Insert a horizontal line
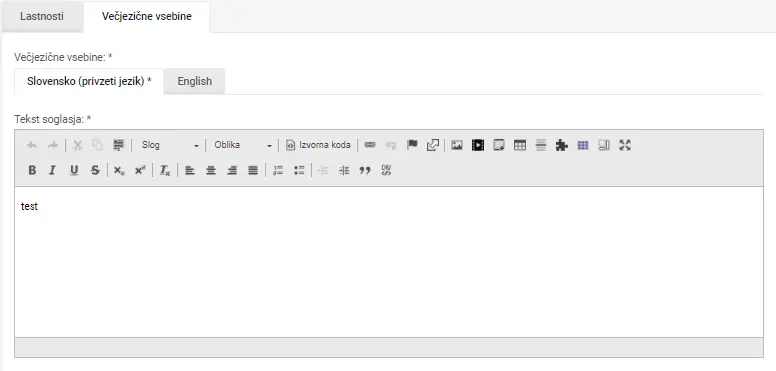The height and width of the screenshot is (371, 776). [x=541, y=145]
